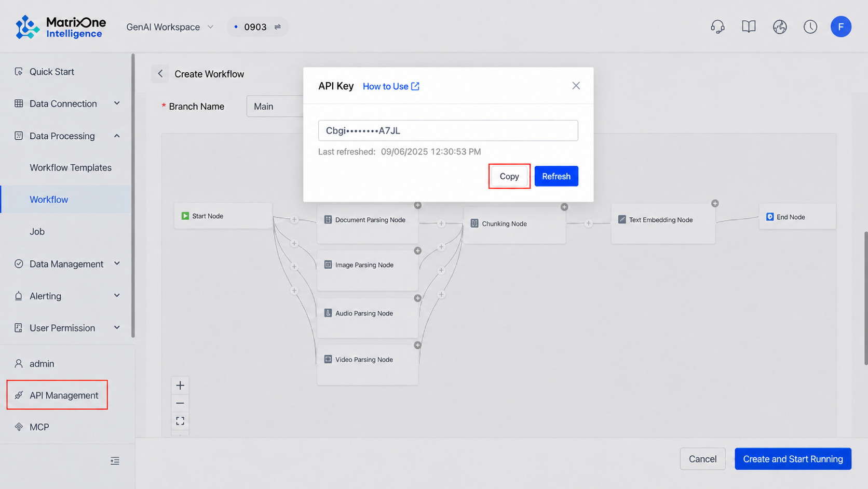
Task: Open the GenAI Workspace dropdown
Action: 170,27
